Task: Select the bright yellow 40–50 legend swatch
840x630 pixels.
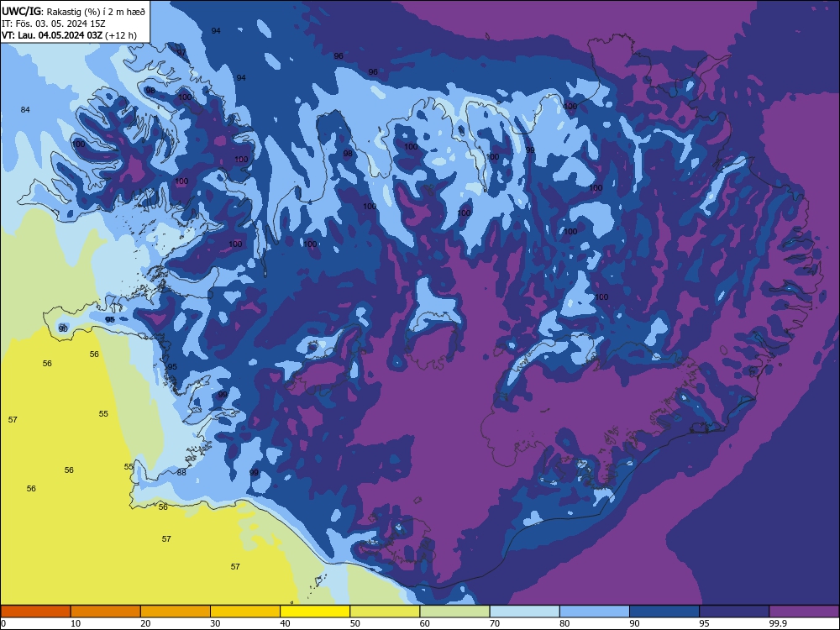Action: tap(315, 612)
